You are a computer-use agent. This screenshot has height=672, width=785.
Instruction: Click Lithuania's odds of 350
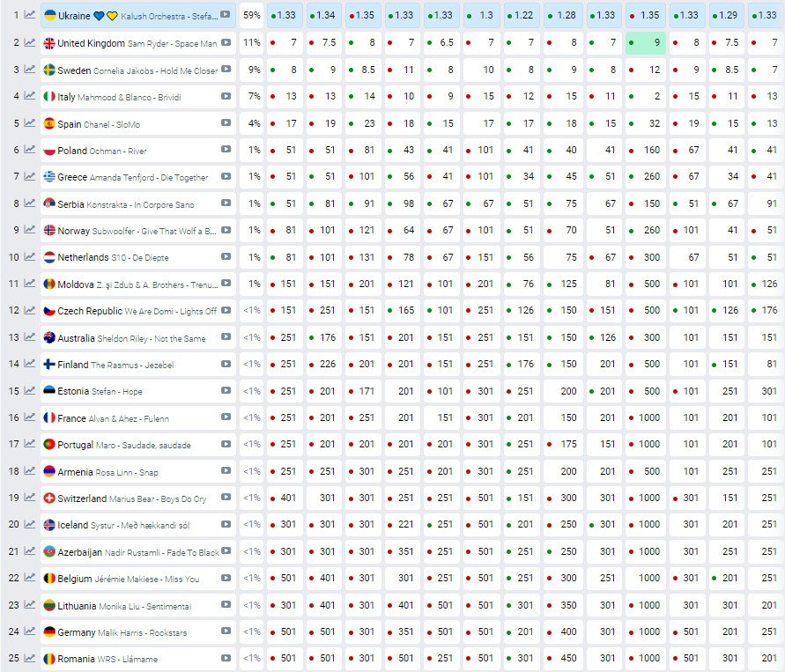point(563,605)
